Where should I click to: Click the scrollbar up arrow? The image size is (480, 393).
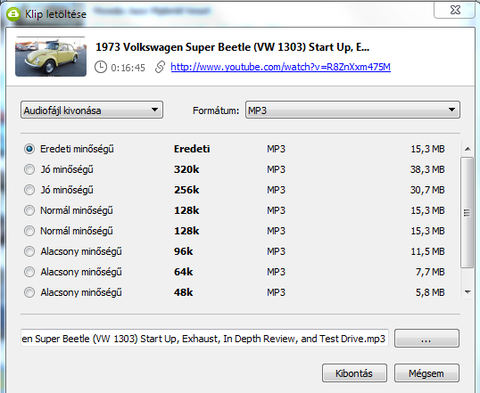[467, 149]
